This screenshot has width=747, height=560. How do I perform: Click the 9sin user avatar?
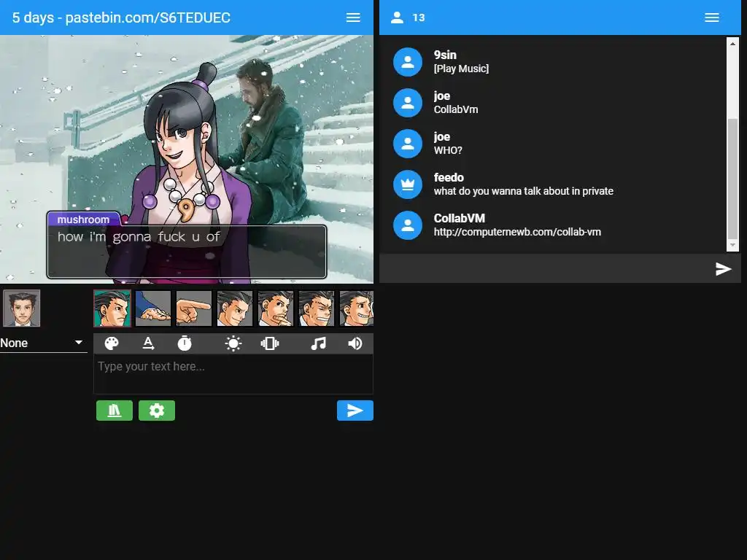(x=408, y=62)
